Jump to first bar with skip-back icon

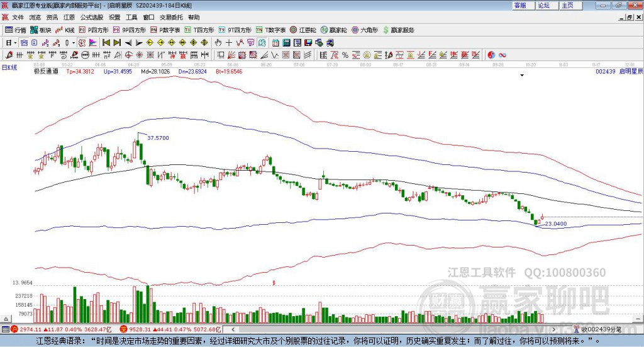106,43
